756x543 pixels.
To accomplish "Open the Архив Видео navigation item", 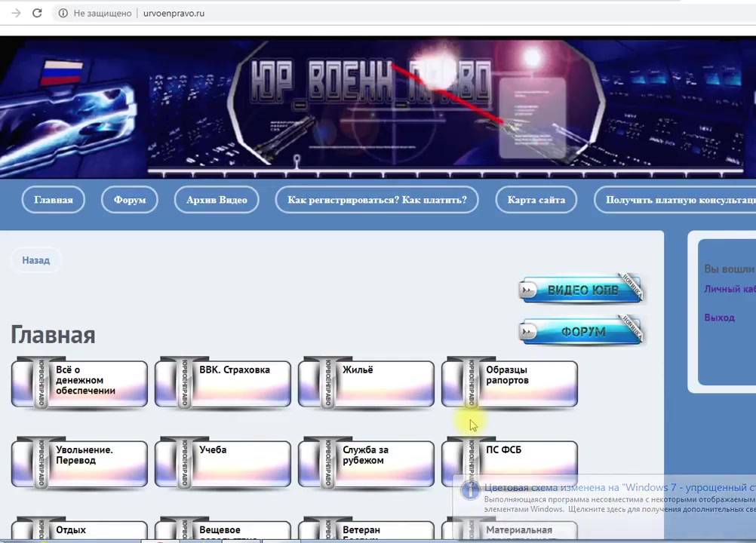I will (217, 200).
